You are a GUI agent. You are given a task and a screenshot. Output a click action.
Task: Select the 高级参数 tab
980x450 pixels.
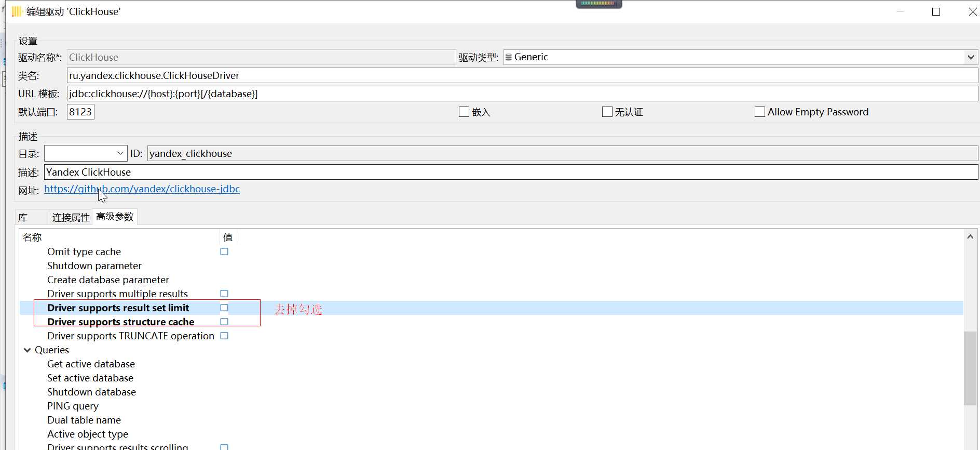point(115,217)
